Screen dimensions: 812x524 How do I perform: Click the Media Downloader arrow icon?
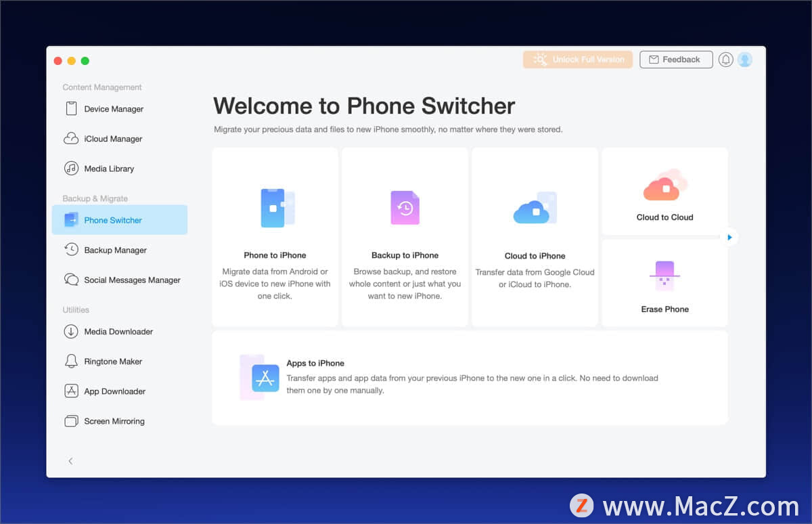(x=71, y=332)
